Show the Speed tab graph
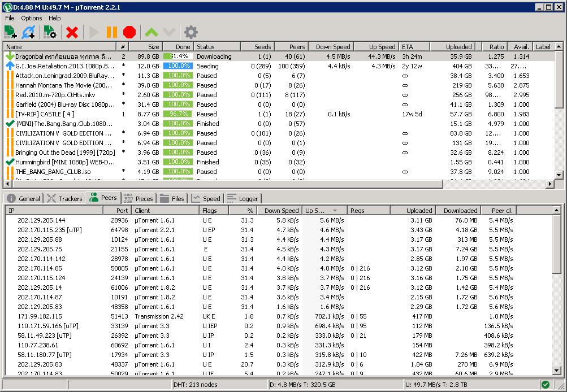The image size is (567, 392). [x=206, y=198]
